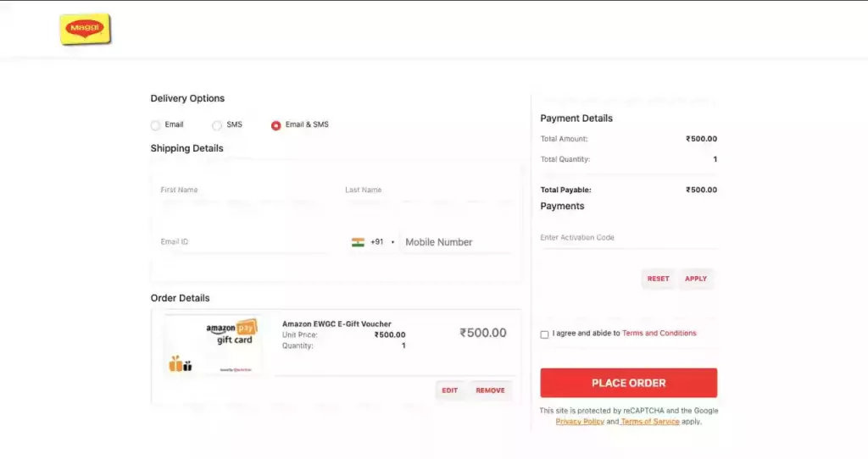Select the SMS delivery option
The image size is (868, 459).
[217, 125]
